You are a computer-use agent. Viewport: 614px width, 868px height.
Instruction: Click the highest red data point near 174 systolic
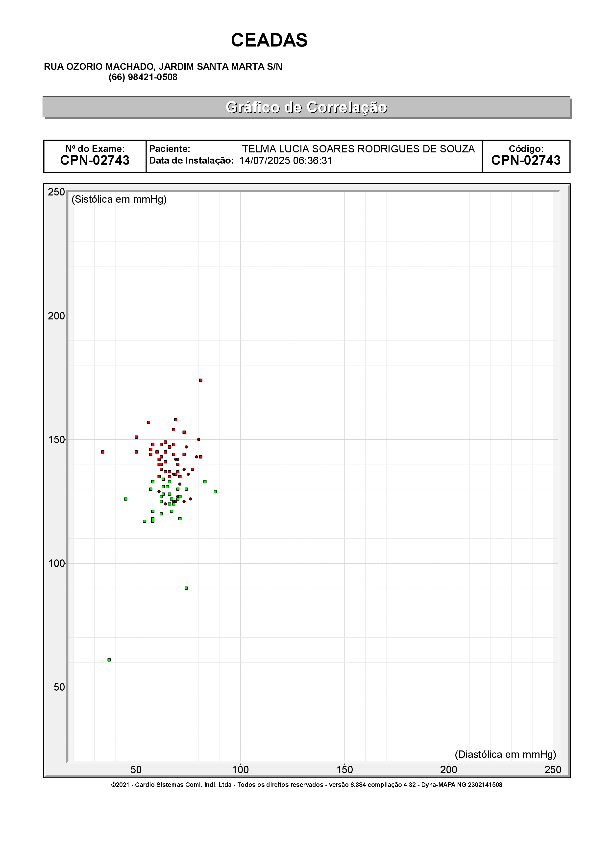point(201,380)
